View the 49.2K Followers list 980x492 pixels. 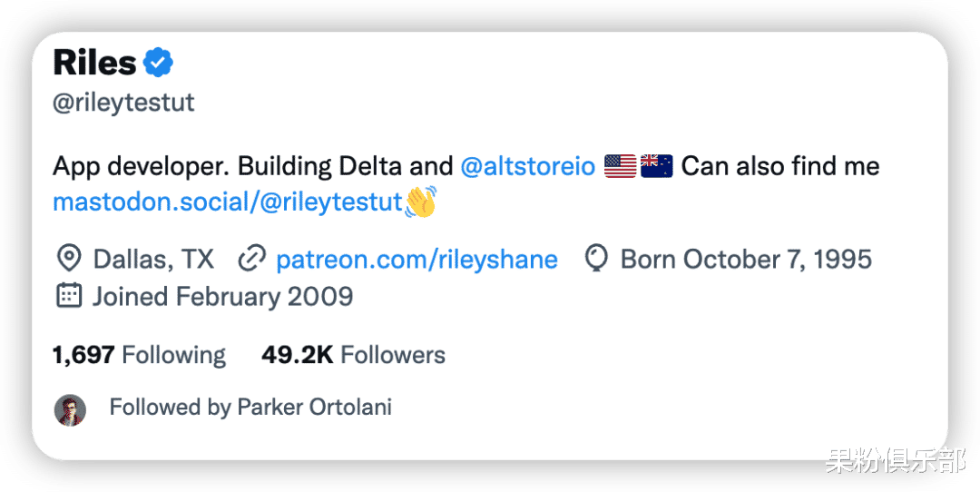pyautogui.click(x=353, y=355)
